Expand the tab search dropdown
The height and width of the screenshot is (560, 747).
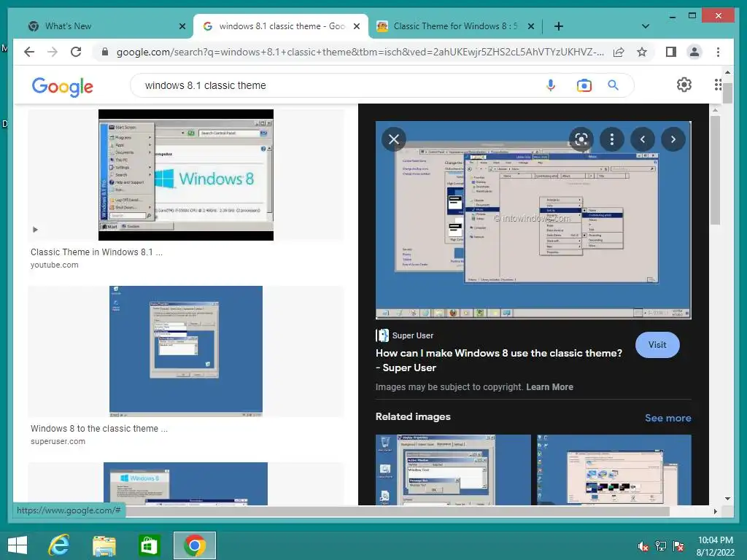pyautogui.click(x=645, y=26)
